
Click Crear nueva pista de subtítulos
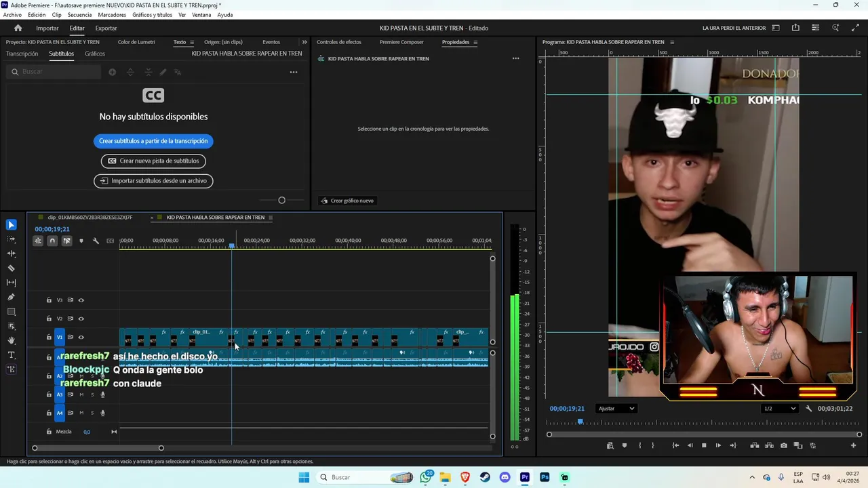153,161
